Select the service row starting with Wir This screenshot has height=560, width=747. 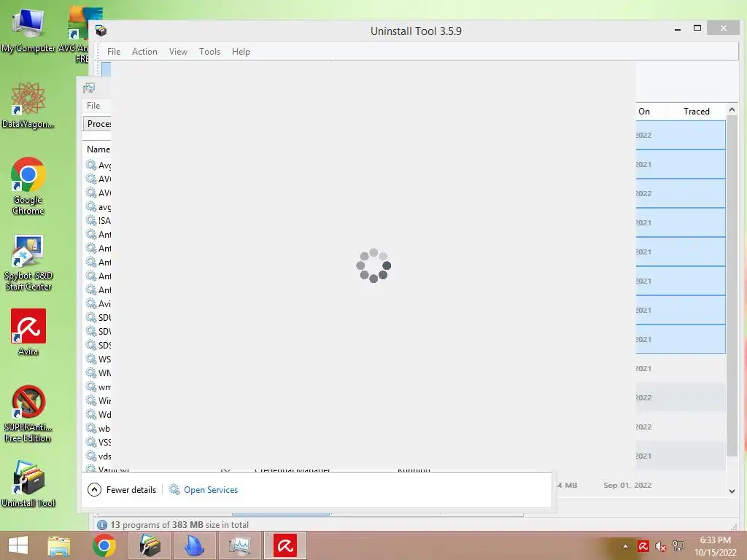pyautogui.click(x=98, y=400)
